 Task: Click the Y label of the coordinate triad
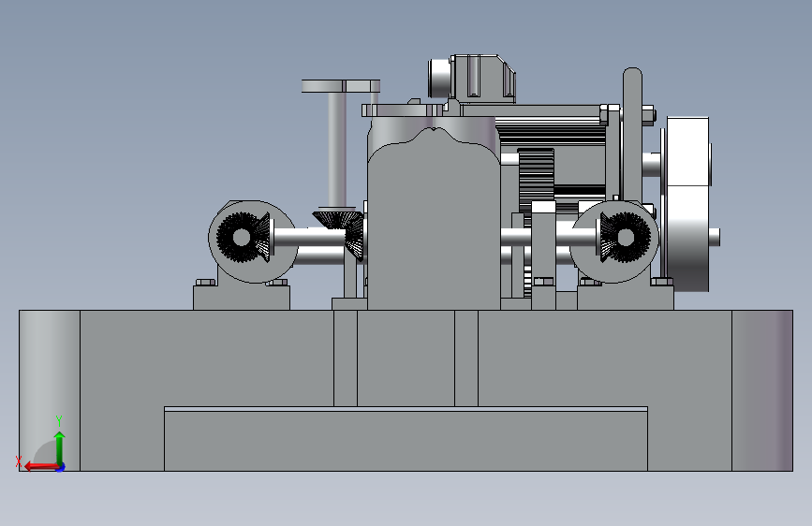click(x=59, y=421)
